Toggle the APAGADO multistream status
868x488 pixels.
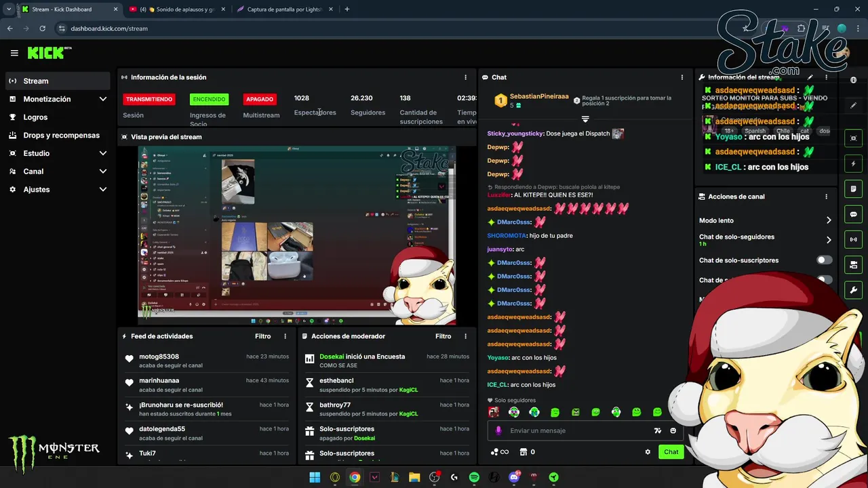click(x=260, y=99)
